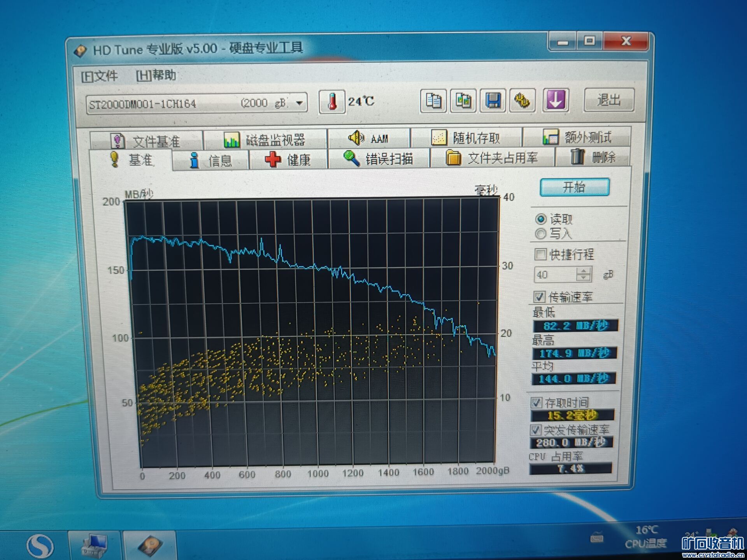Switch to the 信息 info tab
The height and width of the screenshot is (560, 747).
210,160
